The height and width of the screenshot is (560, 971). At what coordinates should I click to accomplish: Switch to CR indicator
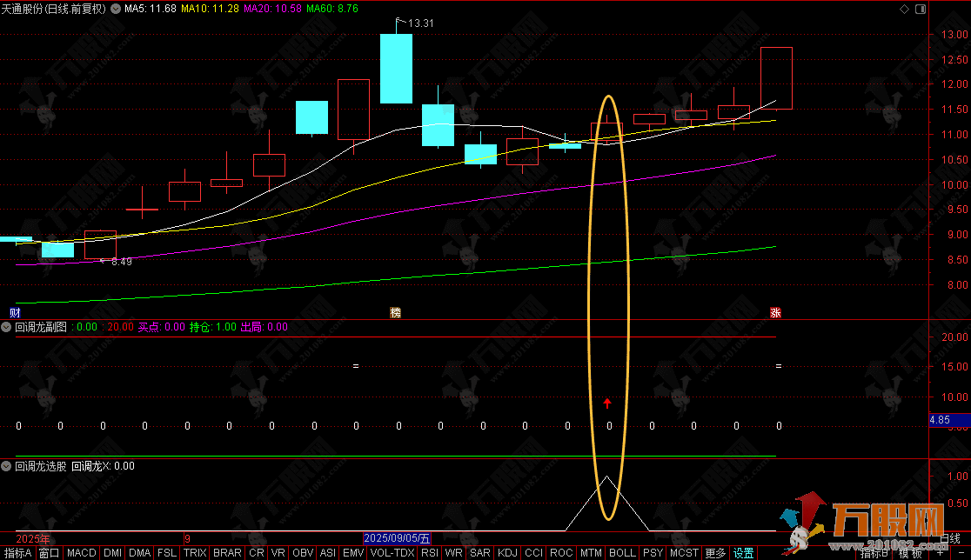click(x=257, y=552)
